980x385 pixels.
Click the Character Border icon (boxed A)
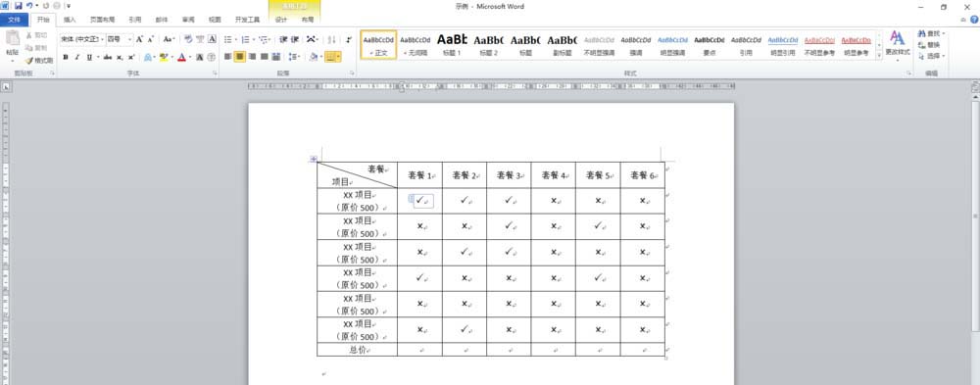pyautogui.click(x=212, y=39)
